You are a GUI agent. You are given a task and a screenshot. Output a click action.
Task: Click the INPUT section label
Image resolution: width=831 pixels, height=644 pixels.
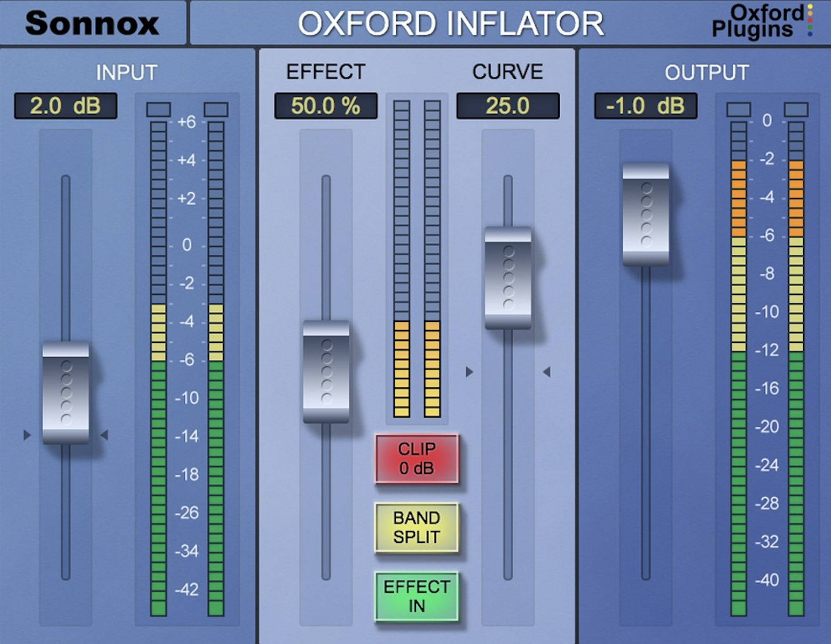click(127, 73)
